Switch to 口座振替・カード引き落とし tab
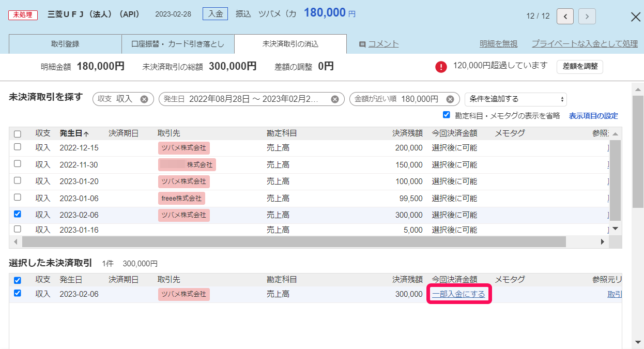 pyautogui.click(x=178, y=44)
